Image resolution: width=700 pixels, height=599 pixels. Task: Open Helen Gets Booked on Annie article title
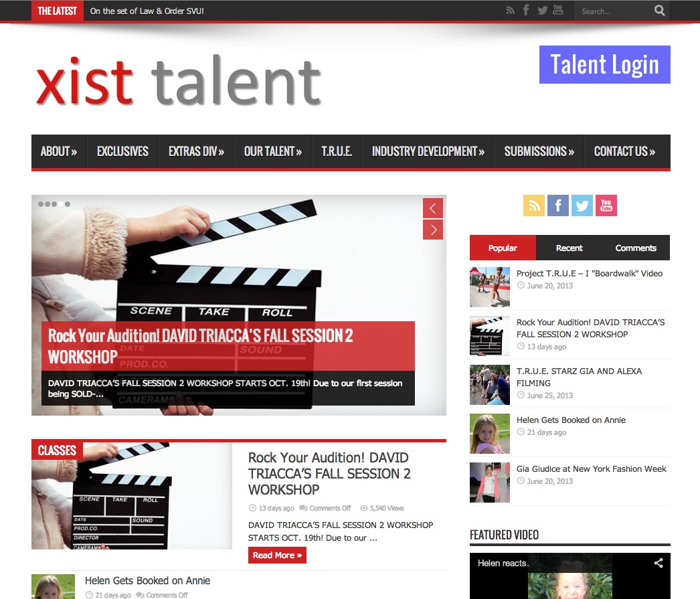tap(147, 580)
